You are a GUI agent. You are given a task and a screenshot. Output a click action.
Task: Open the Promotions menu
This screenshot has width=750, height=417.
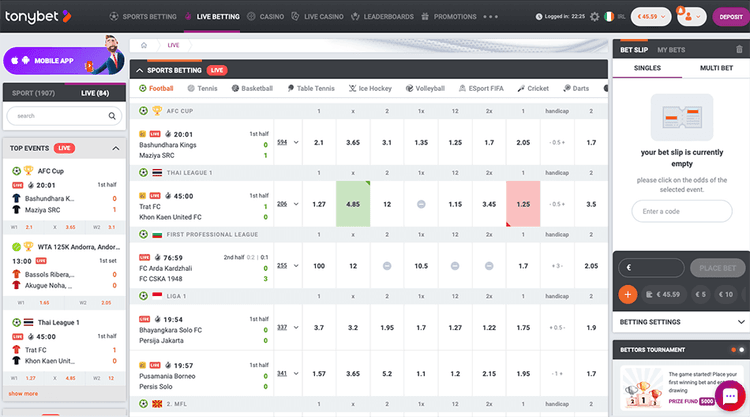(x=449, y=17)
